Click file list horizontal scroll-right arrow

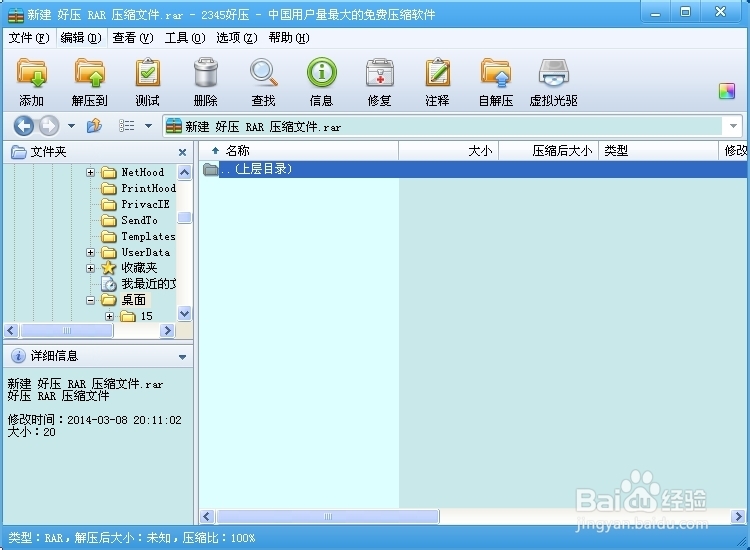click(x=738, y=517)
